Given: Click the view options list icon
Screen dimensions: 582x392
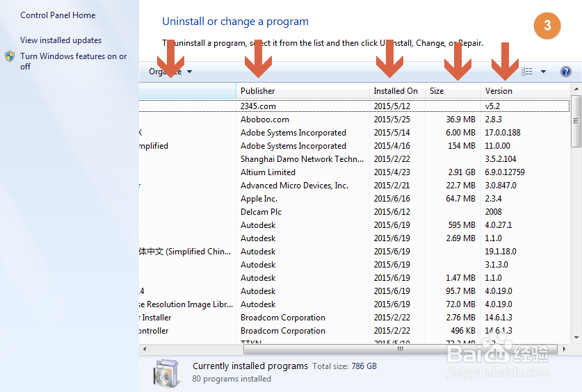Looking at the screenshot, I should click(x=526, y=72).
